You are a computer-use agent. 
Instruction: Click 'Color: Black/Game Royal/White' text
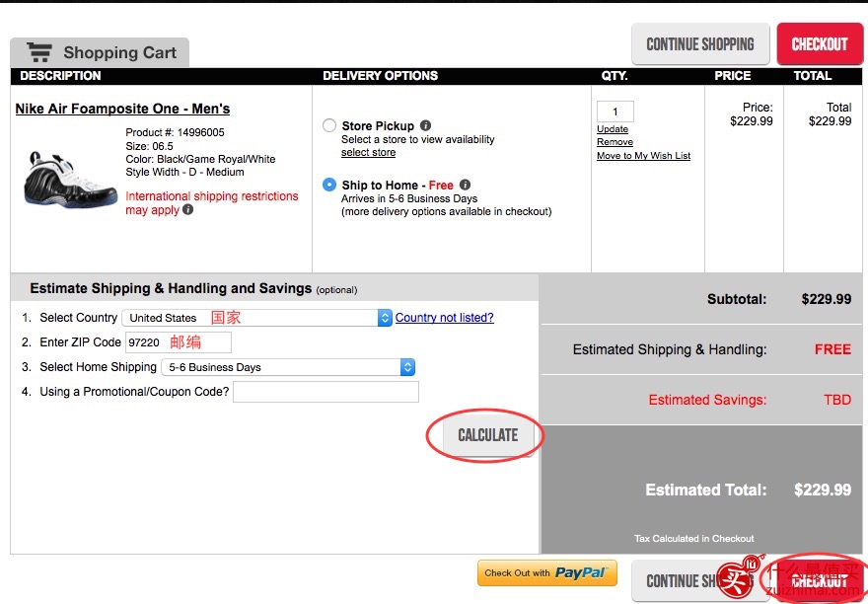tap(200, 159)
